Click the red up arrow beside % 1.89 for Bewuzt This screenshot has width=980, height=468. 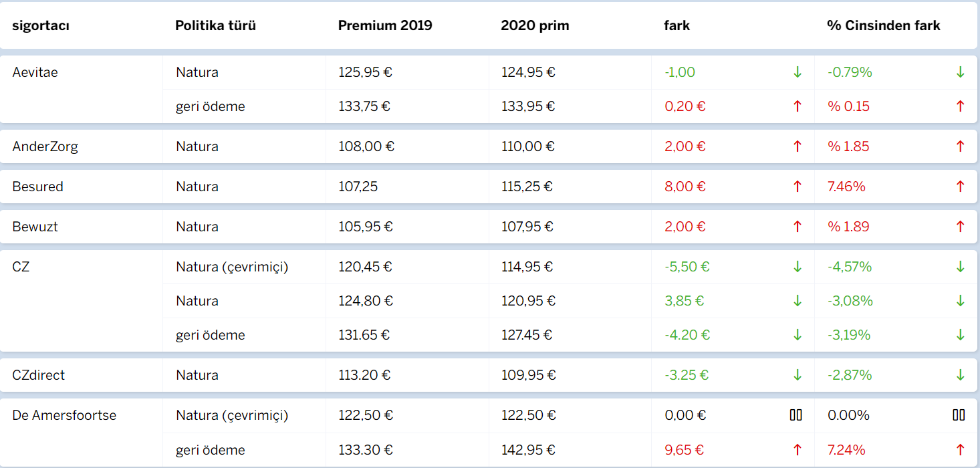pyautogui.click(x=960, y=227)
